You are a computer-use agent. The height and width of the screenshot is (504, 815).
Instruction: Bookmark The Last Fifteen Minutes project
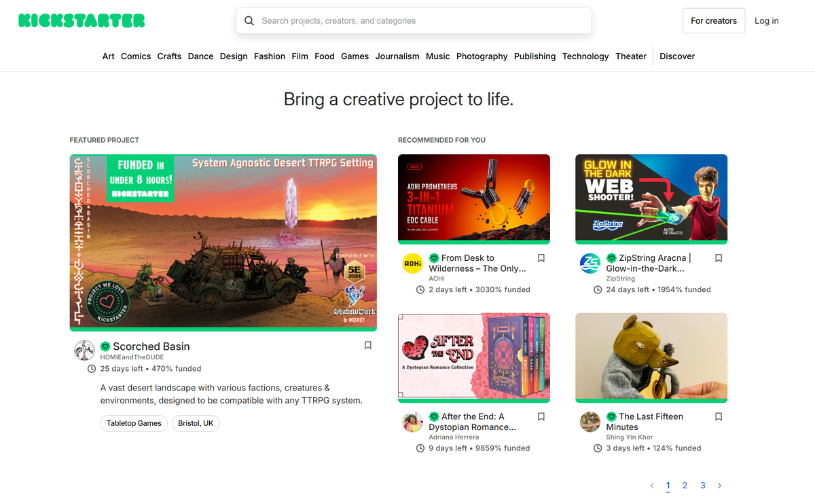(x=719, y=416)
